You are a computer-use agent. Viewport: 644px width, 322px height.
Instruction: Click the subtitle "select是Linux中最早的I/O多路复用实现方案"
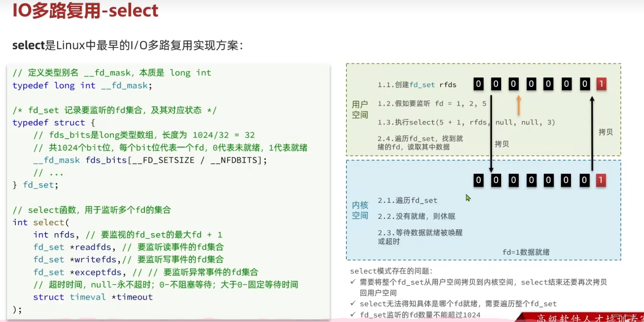click(127, 45)
